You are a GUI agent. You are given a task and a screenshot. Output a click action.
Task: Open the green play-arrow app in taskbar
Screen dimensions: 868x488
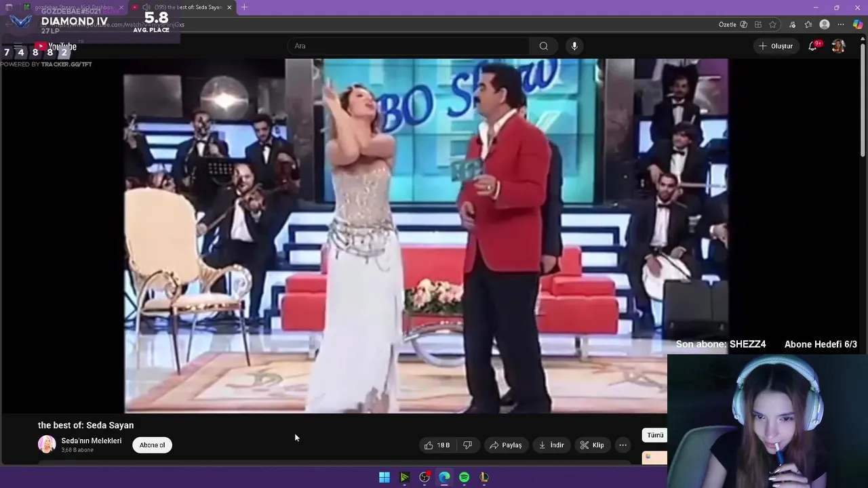click(404, 477)
